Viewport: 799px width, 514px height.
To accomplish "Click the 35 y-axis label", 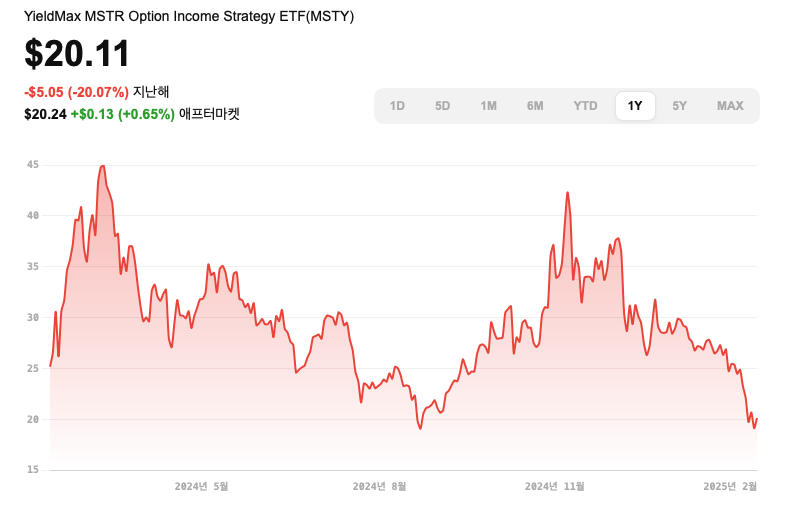I will 33,266.
